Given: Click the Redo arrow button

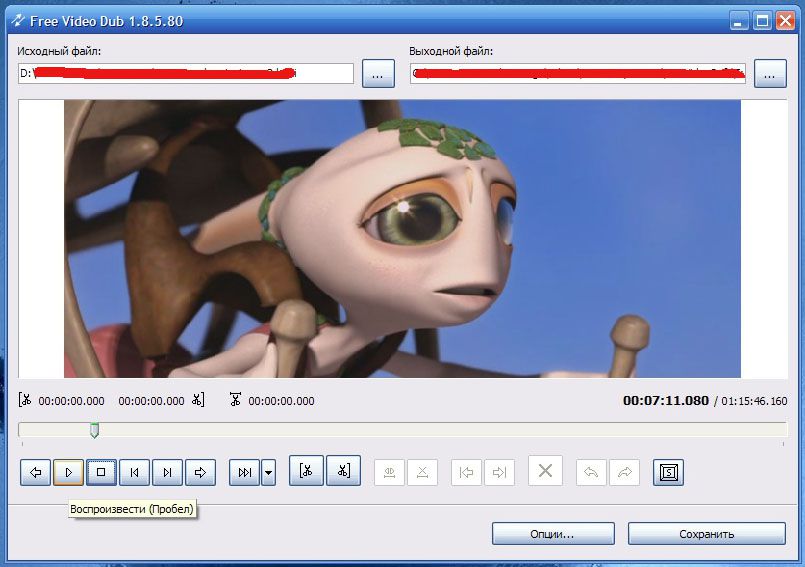Looking at the screenshot, I should click(x=624, y=472).
